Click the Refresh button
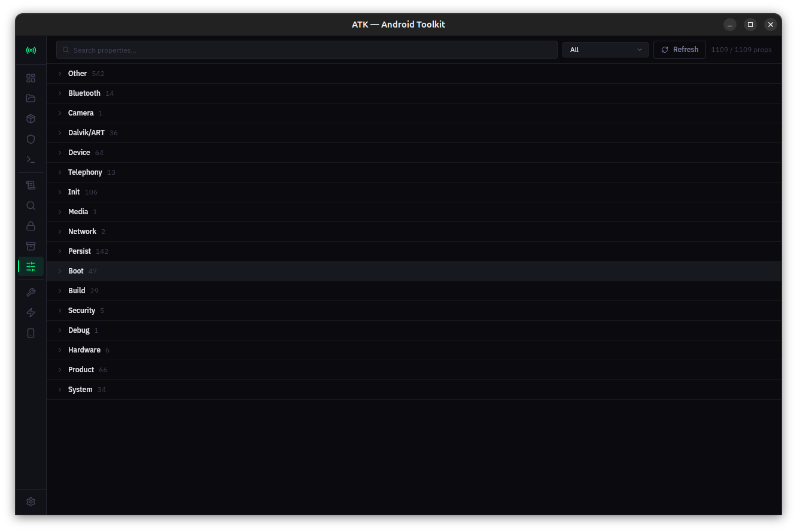Screen dimensions: 797x532 680,50
